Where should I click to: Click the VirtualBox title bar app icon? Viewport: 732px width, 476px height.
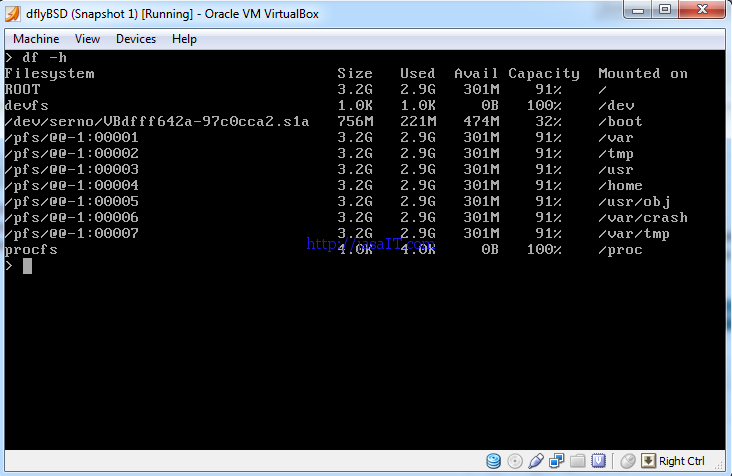coord(13,14)
